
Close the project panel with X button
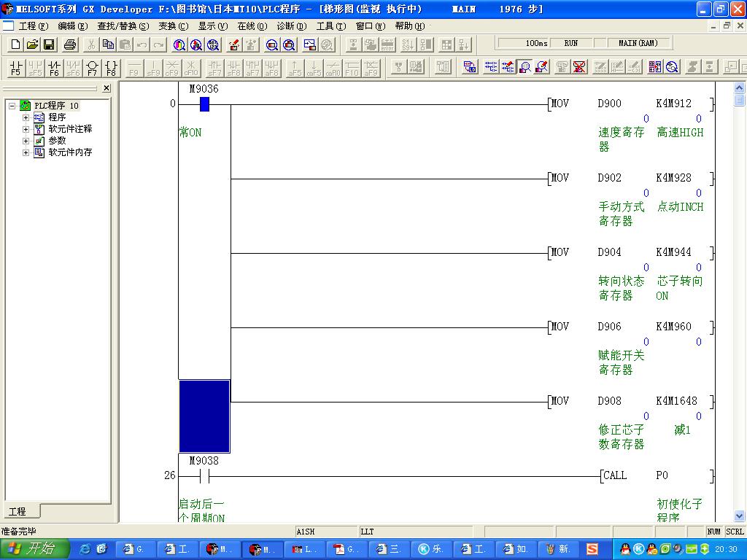point(107,88)
